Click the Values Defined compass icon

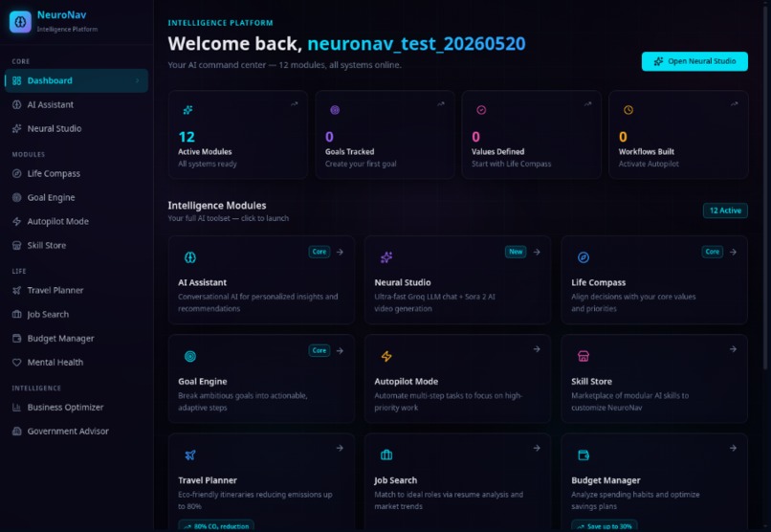click(481, 110)
